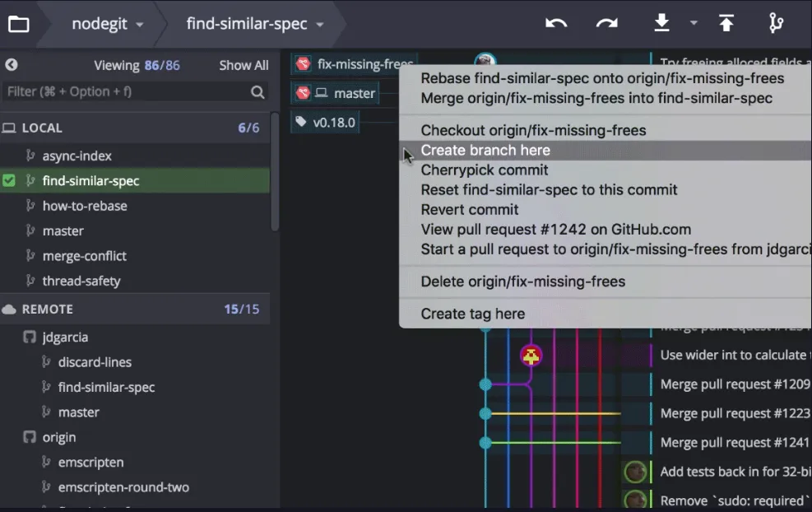Screen dimensions: 812x512
Task: Click the Pull download icon
Action: 661,24
